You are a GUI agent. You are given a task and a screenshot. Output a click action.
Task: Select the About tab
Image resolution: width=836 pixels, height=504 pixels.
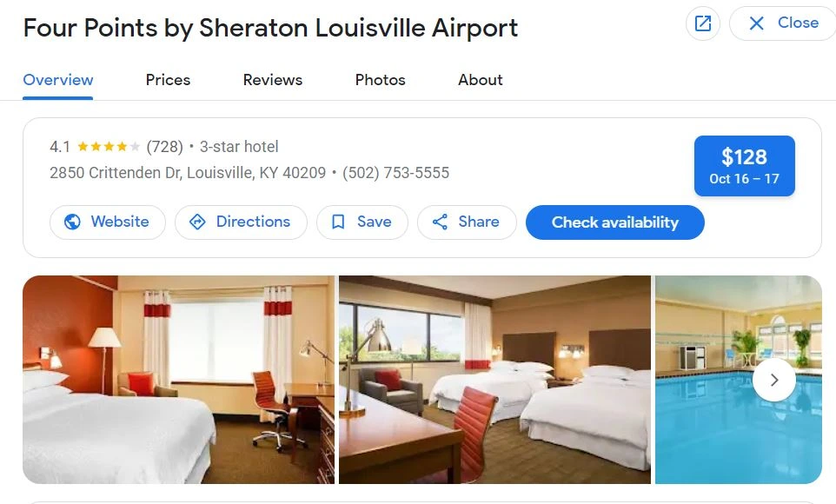point(481,80)
